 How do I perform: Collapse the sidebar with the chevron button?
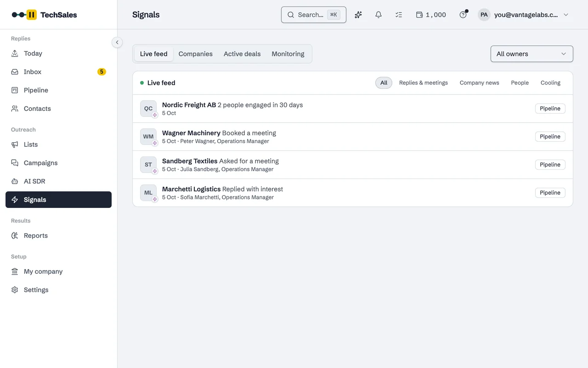117,42
